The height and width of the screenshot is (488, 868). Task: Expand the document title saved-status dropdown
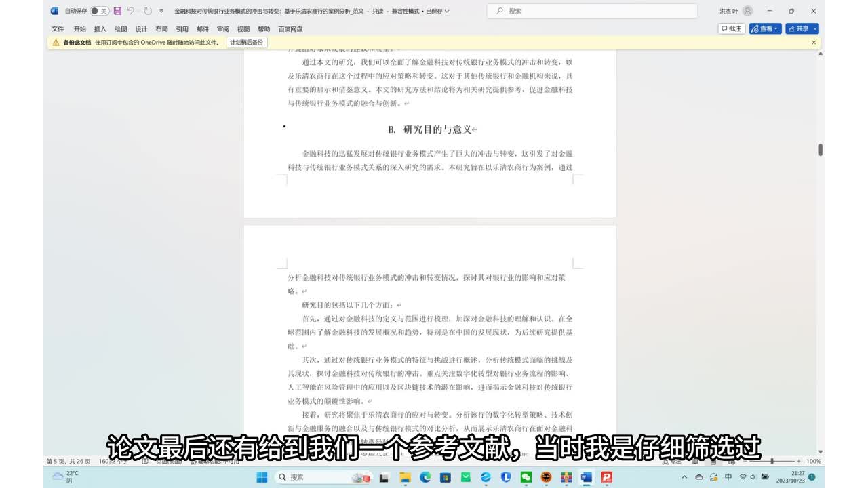(x=446, y=12)
